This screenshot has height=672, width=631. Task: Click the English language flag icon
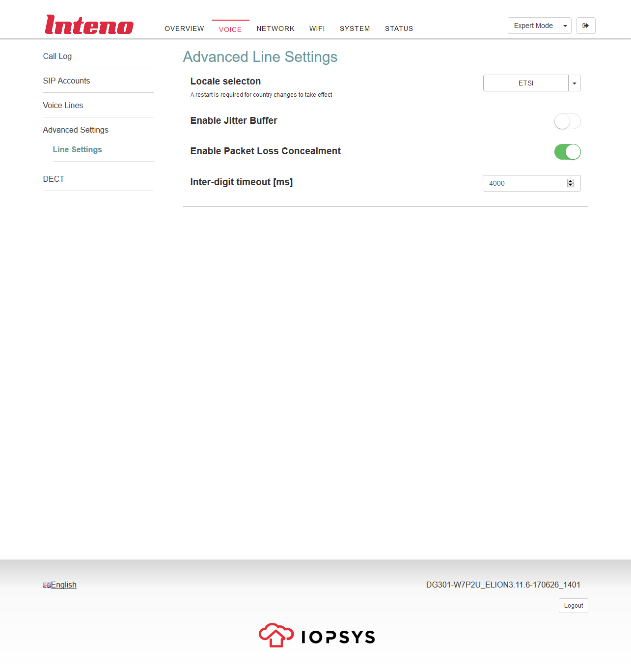(x=47, y=585)
